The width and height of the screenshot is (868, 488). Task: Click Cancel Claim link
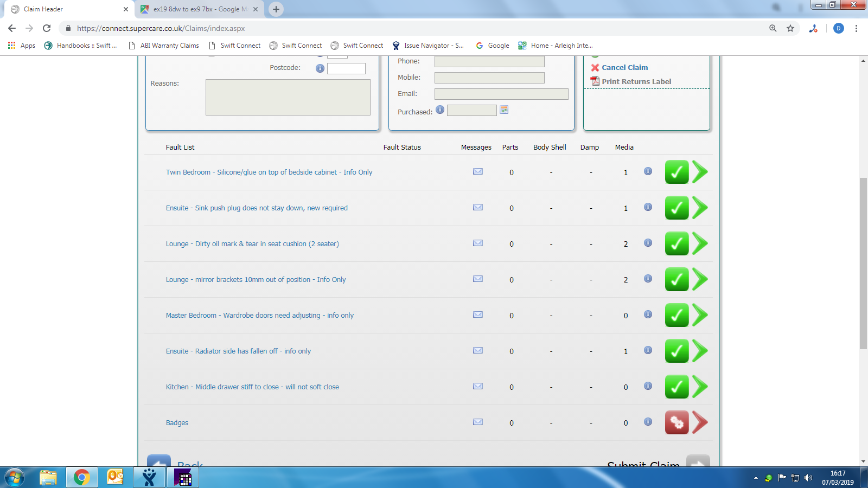(624, 67)
